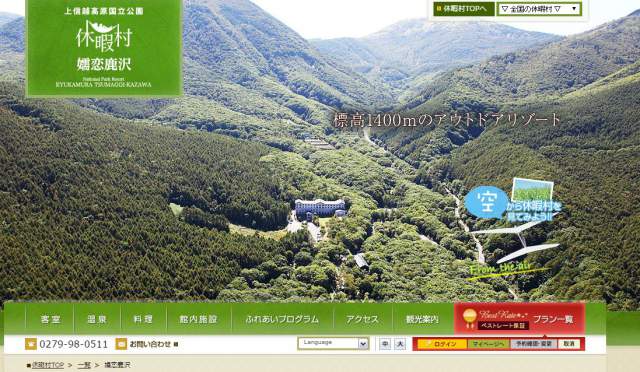Click the mail icon beside お問い合わせ
This screenshot has width=640, height=372.
click(x=121, y=344)
